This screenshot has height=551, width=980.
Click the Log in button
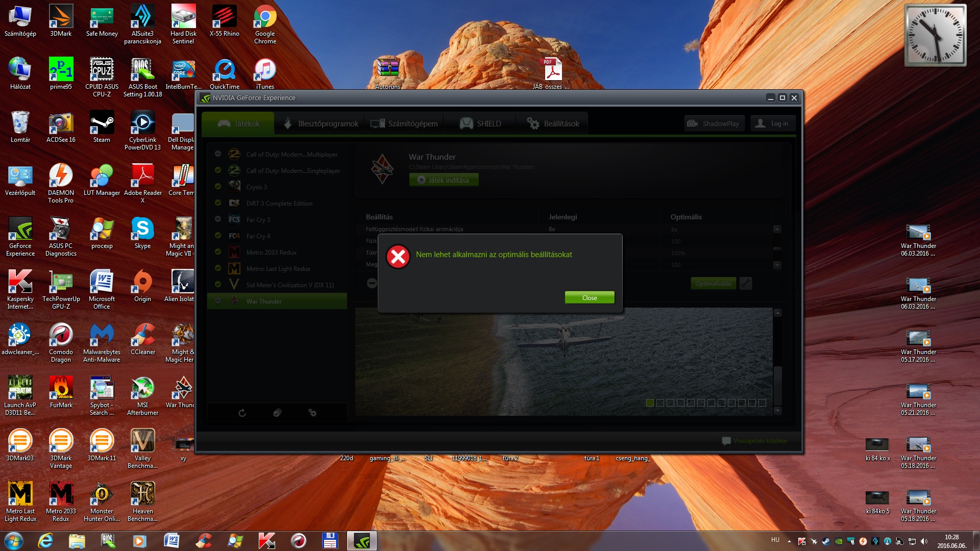(773, 123)
